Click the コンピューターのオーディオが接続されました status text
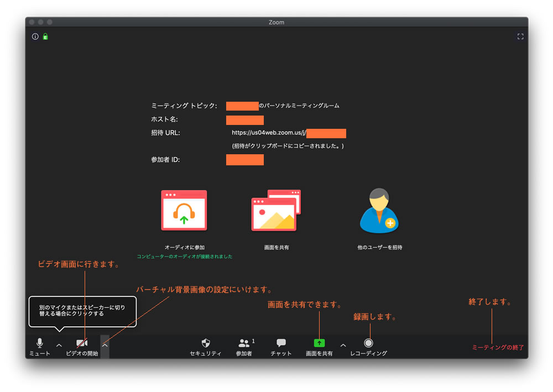Viewport: 553px width, 392px height. point(185,257)
